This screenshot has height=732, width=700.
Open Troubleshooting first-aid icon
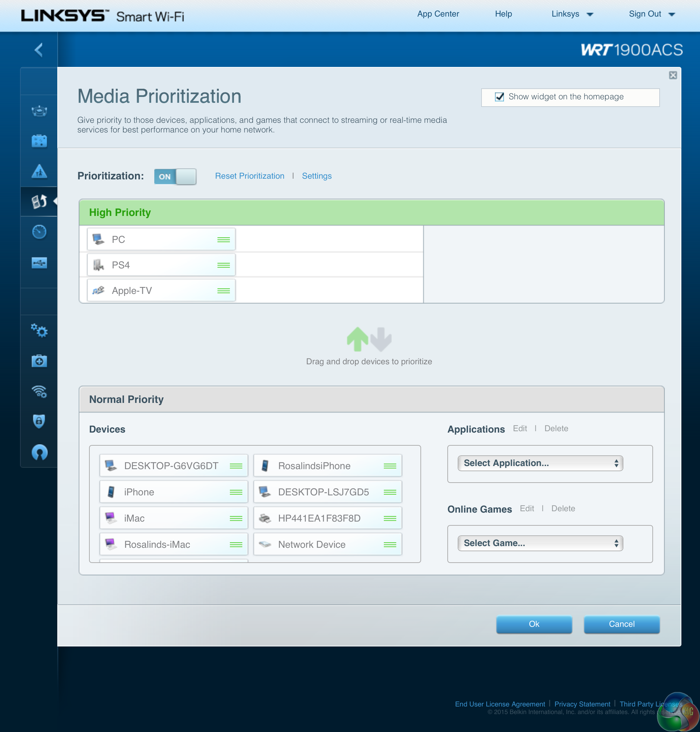(x=39, y=360)
